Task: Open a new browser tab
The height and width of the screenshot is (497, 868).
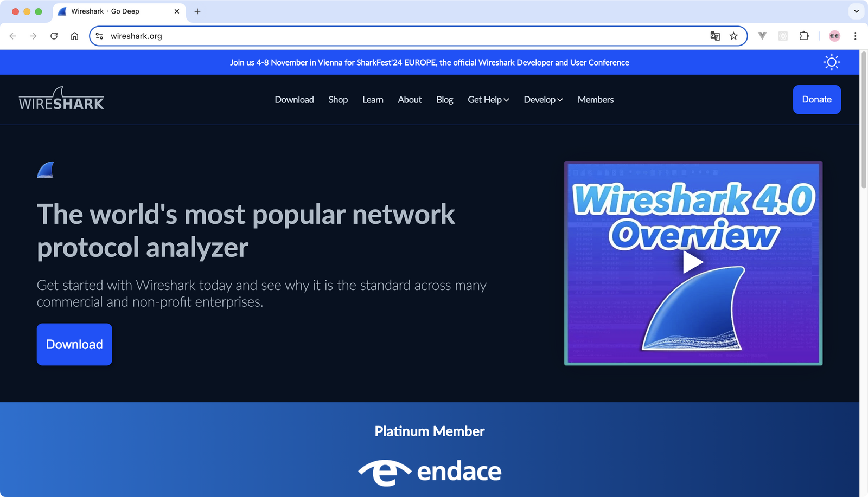Action: click(x=197, y=11)
